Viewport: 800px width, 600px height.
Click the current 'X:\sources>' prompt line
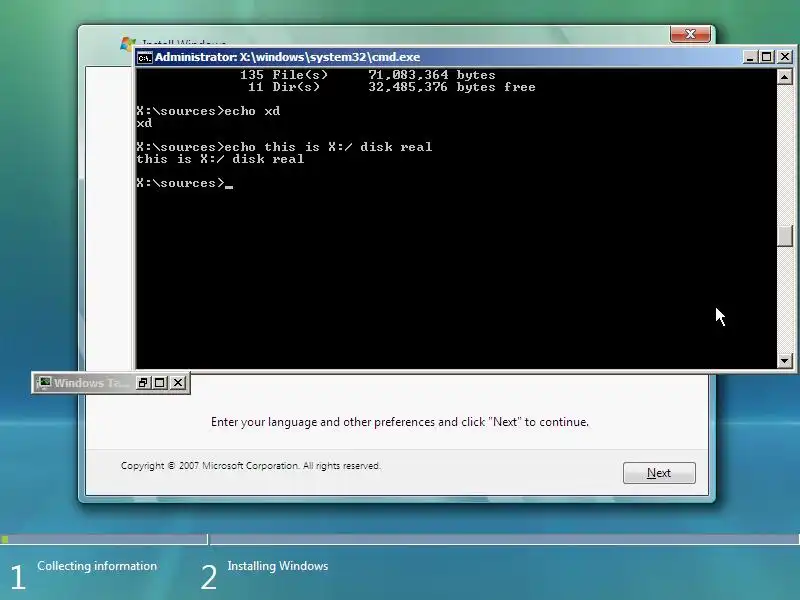(184, 183)
